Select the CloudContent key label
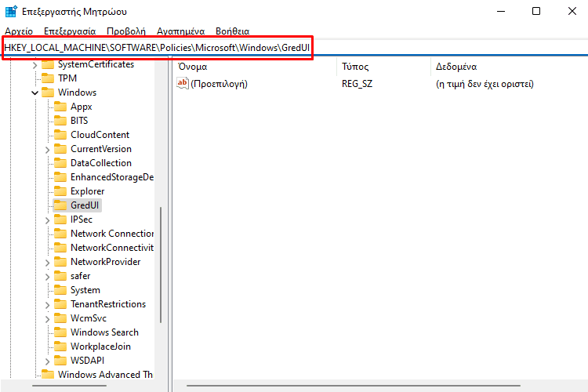Image resolution: width=588 pixels, height=392 pixels. (100, 135)
